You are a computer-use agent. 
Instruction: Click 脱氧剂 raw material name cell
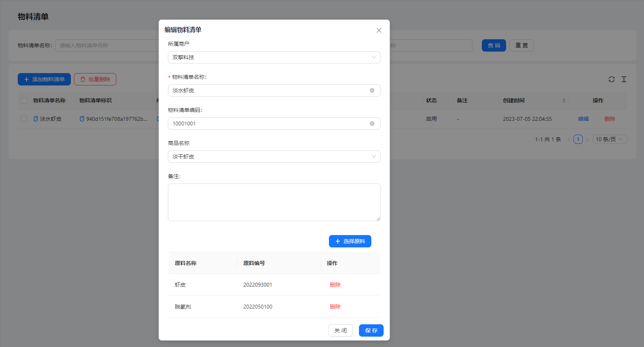[x=183, y=307]
